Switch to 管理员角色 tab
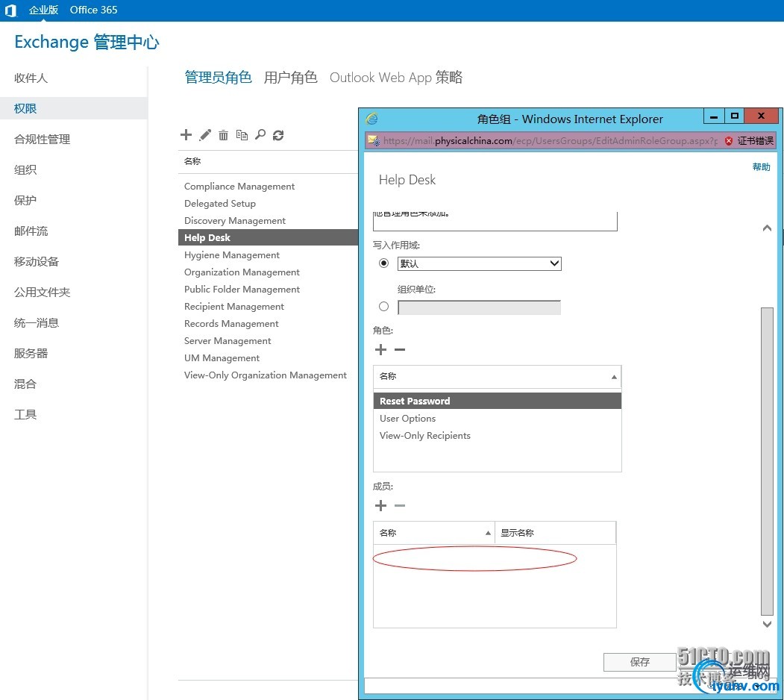Viewport: 784px width, 700px height. tap(218, 77)
